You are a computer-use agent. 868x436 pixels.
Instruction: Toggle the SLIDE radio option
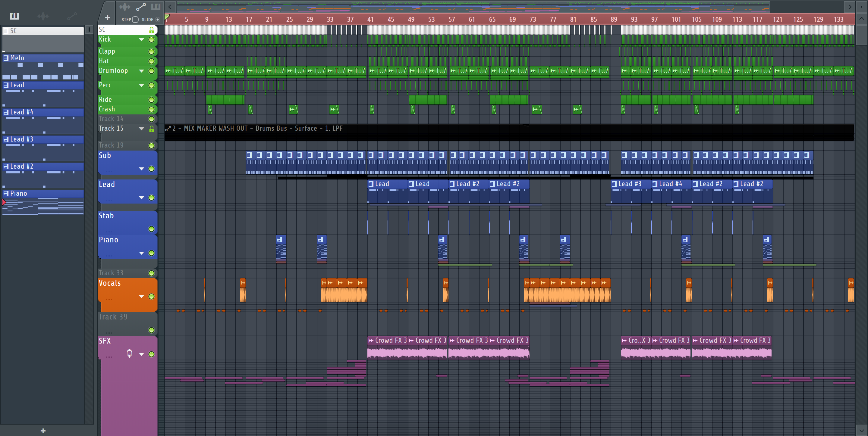point(157,20)
